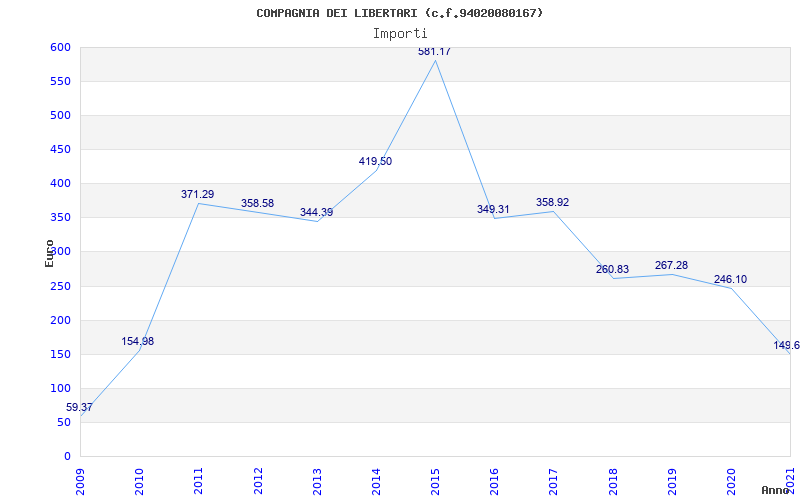This screenshot has width=800, height=500.
Task: Select the data label 246.10
Action: tap(730, 279)
